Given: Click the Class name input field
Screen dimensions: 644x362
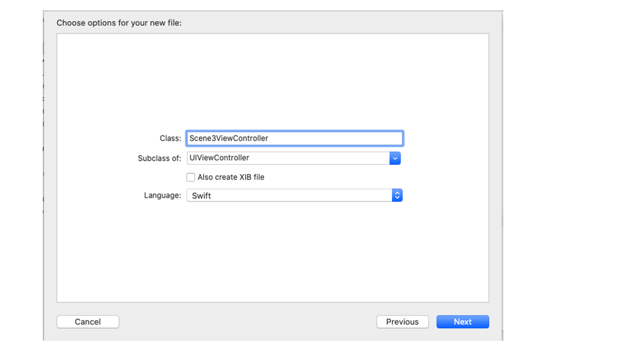Looking at the screenshot, I should pos(294,138).
